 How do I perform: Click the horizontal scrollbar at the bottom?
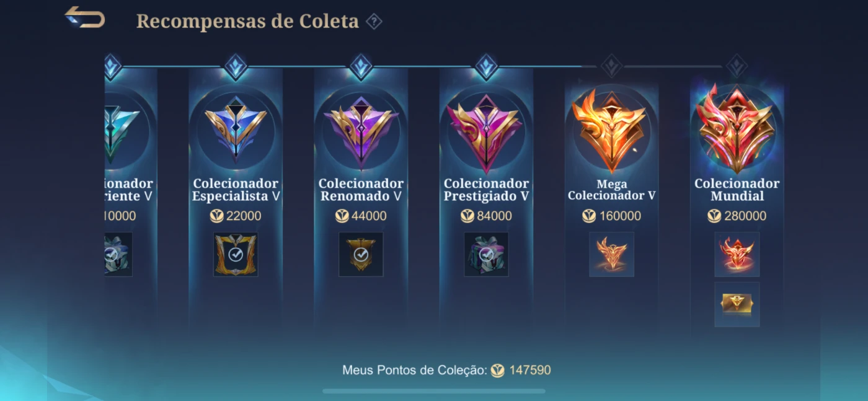click(x=434, y=391)
